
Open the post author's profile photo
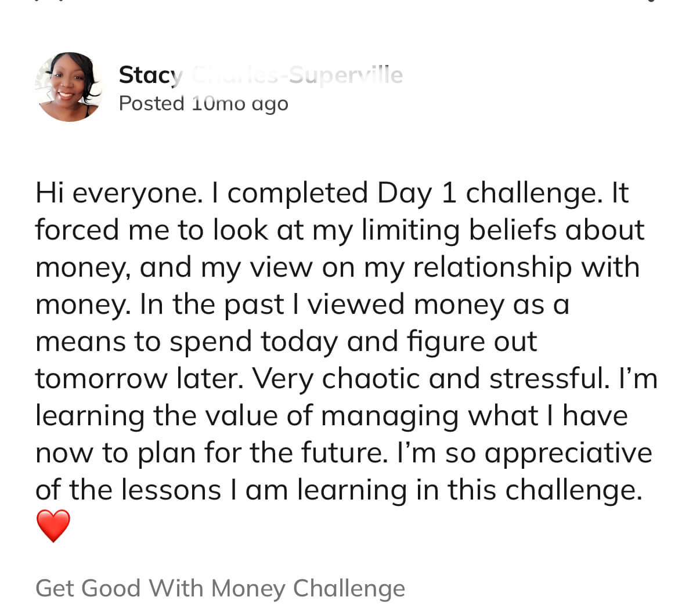[69, 87]
